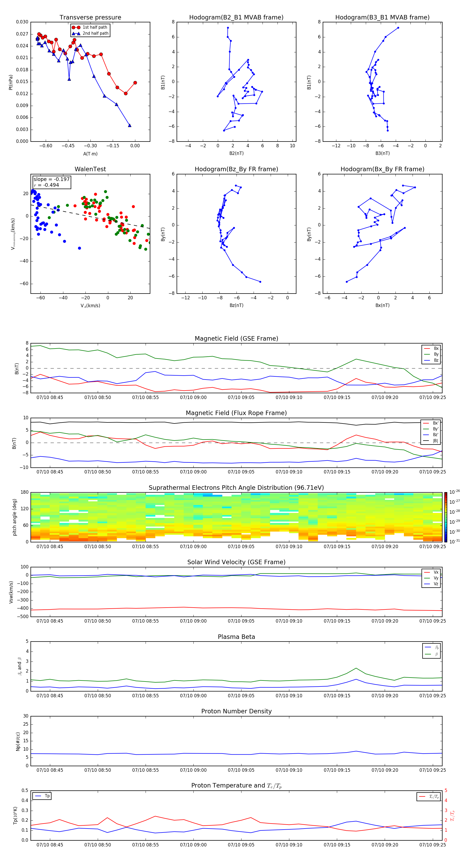Click the "Magnetic Field (Flux Rope Frame)" title
Screen dimensions: 473x868
[x=236, y=413]
